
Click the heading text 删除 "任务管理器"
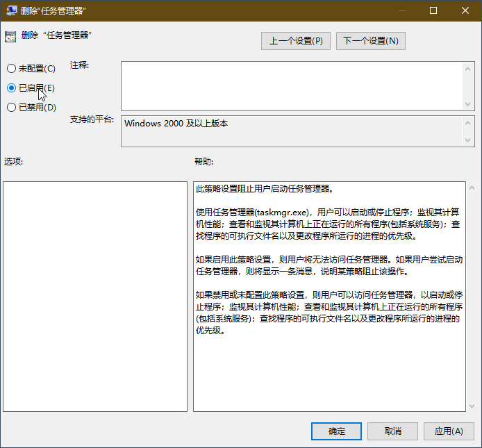(56, 35)
